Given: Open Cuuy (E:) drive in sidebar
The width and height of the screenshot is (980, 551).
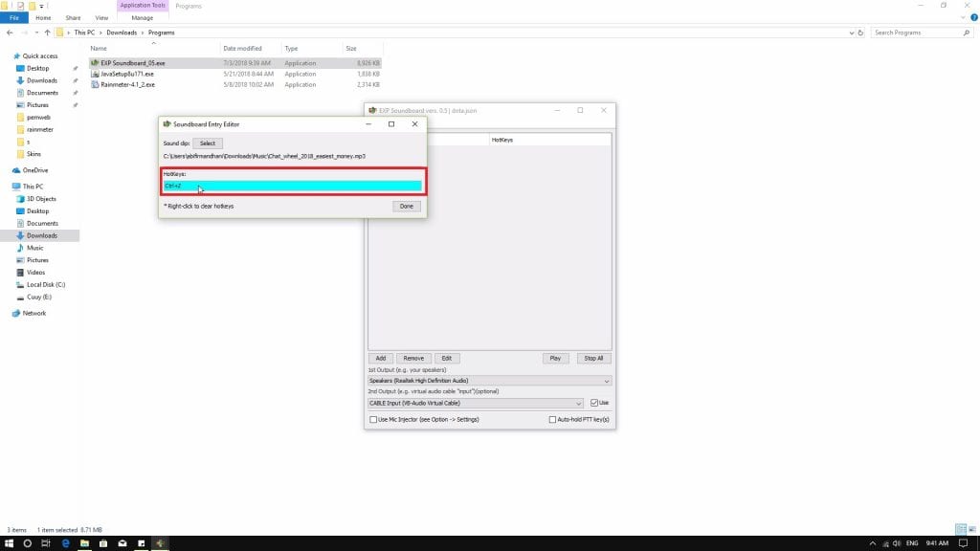Looking at the screenshot, I should pos(38,298).
